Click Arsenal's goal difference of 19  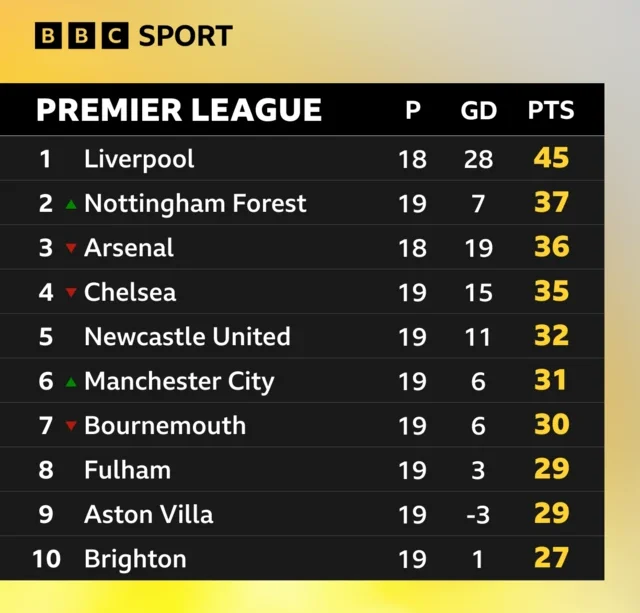(478, 248)
